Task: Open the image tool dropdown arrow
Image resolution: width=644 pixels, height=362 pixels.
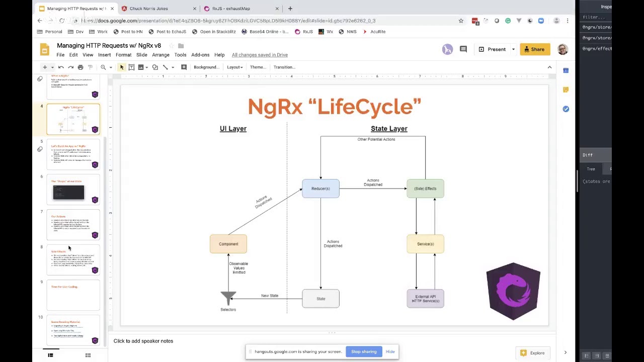Action: point(147,67)
